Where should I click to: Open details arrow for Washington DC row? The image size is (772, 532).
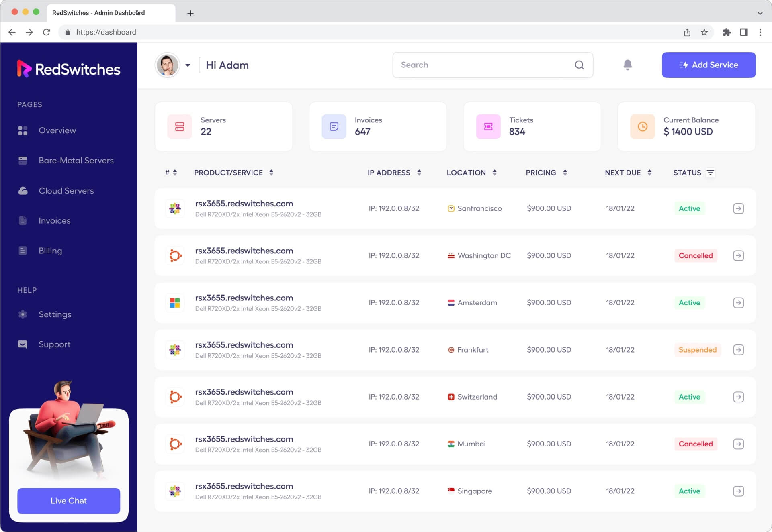(x=738, y=256)
